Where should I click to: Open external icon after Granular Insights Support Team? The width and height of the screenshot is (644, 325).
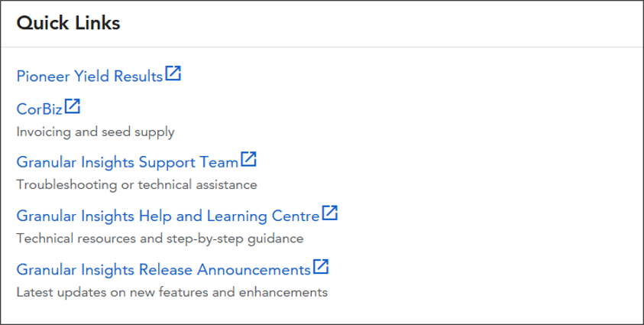(x=248, y=159)
